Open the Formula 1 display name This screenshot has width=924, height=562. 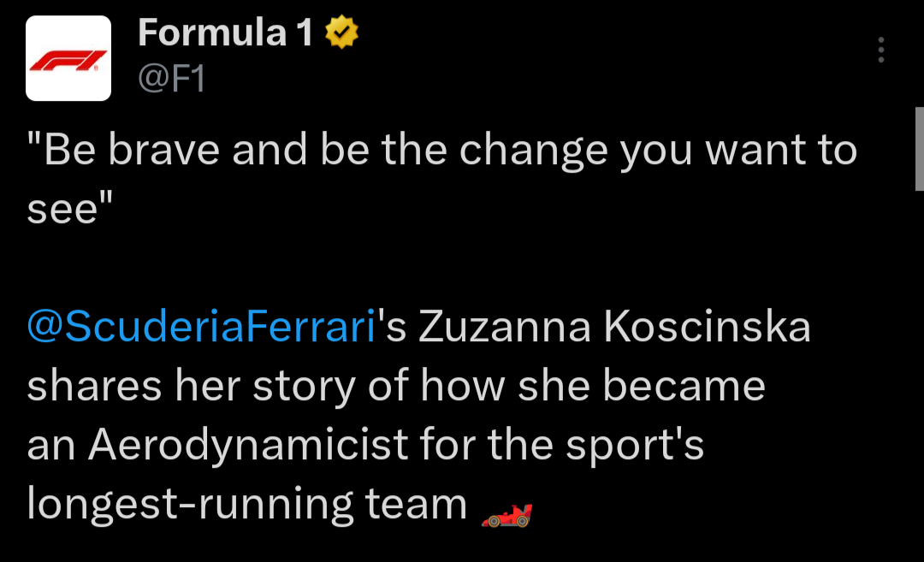click(x=225, y=33)
